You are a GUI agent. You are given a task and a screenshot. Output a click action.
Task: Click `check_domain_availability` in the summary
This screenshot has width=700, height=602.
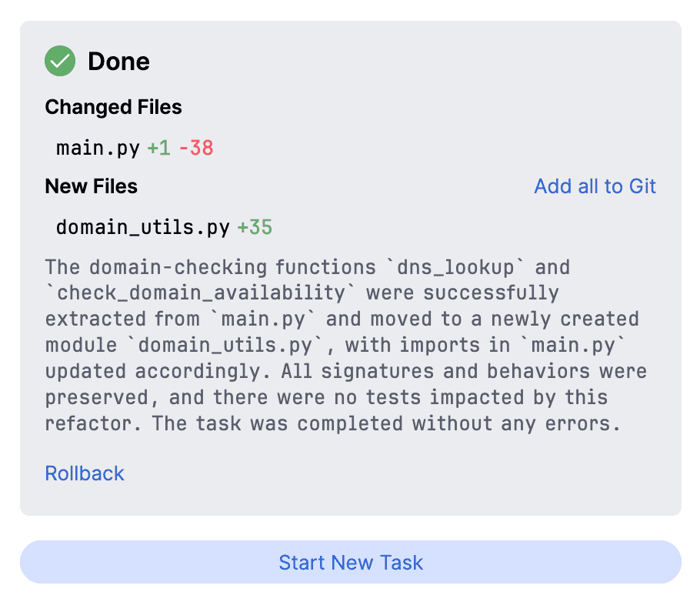pyautogui.click(x=200, y=293)
